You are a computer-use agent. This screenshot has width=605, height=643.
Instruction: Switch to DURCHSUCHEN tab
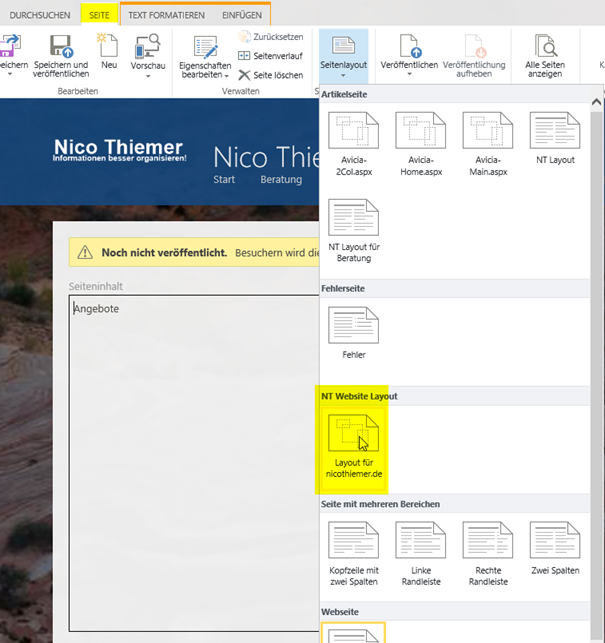pos(40,15)
